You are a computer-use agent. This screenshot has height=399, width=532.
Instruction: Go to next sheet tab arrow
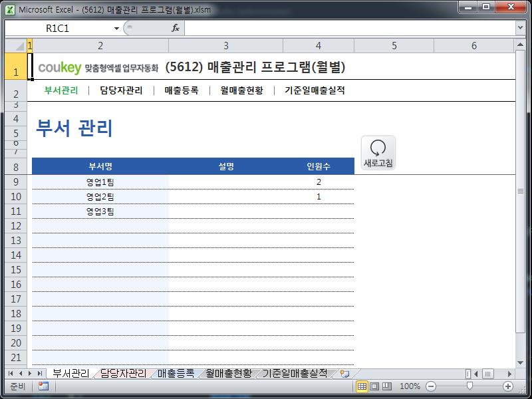30,374
